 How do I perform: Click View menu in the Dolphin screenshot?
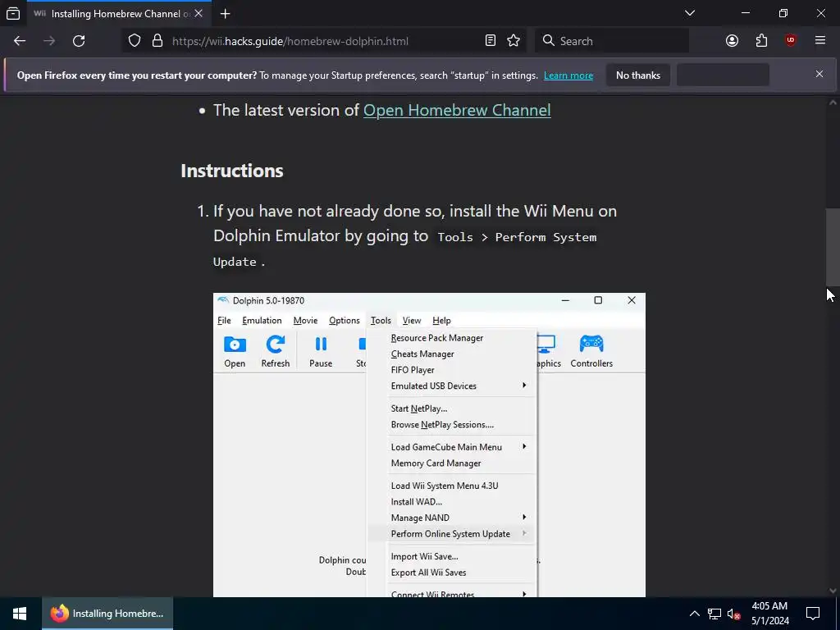(412, 321)
